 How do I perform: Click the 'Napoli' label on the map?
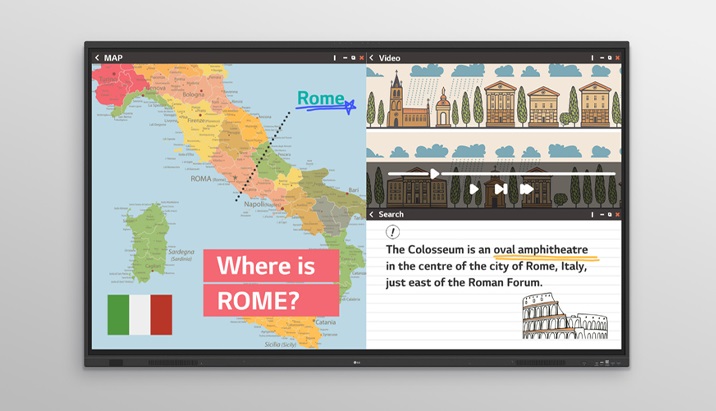(x=254, y=204)
